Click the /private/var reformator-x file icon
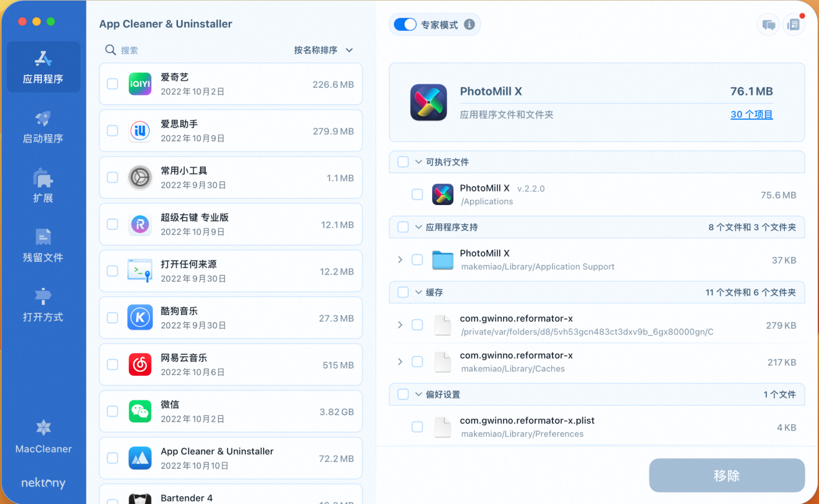Viewport: 819px width, 504px height. (442, 325)
